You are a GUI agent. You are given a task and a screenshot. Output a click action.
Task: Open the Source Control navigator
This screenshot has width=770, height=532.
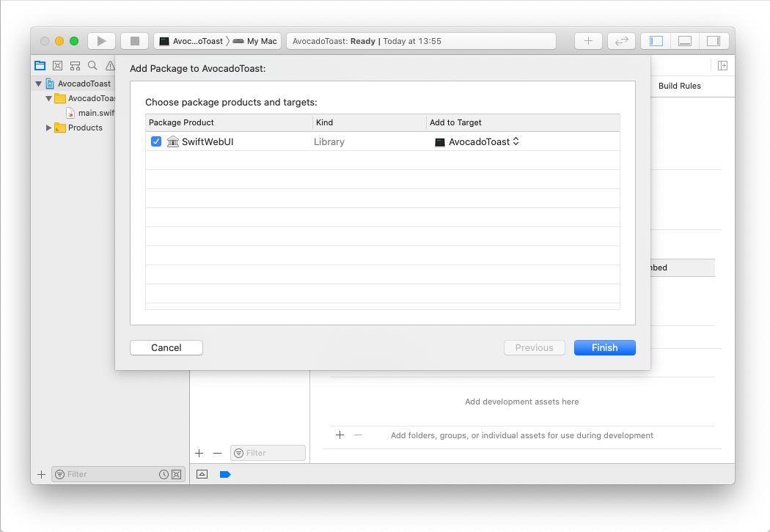point(57,65)
